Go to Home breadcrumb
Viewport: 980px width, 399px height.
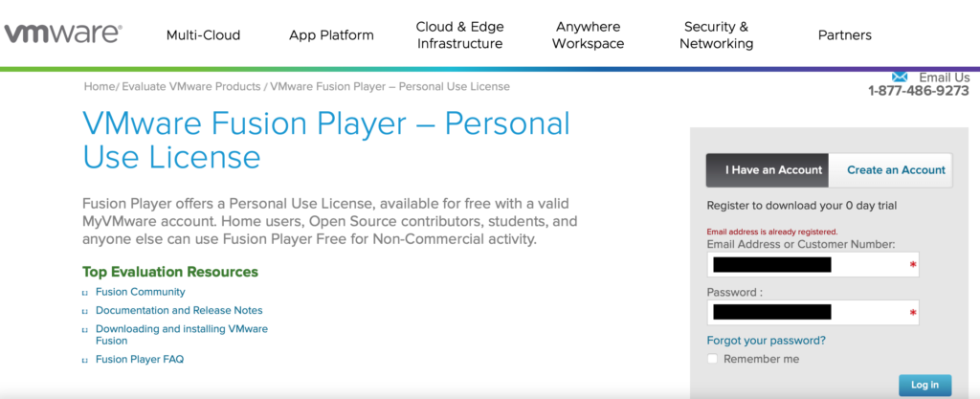point(99,86)
